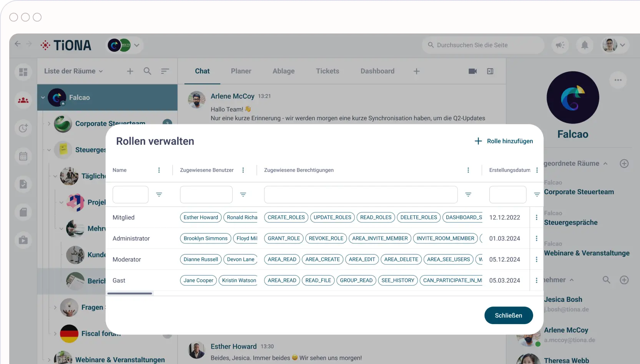Click the filter icon next to Name input

159,195
